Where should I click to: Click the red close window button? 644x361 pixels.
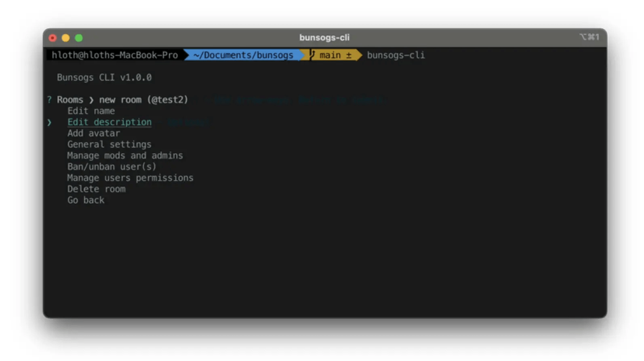tap(53, 38)
